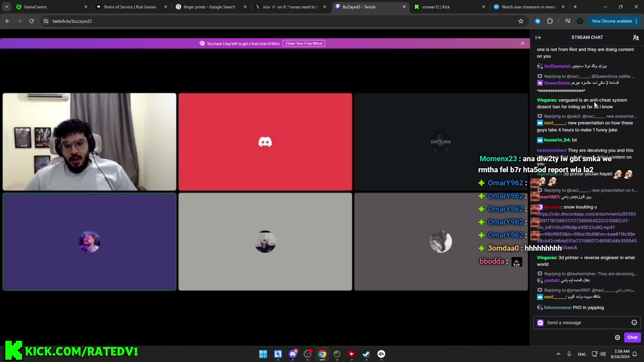Open the emote picker in chat
The image size is (644, 362).
click(634, 322)
